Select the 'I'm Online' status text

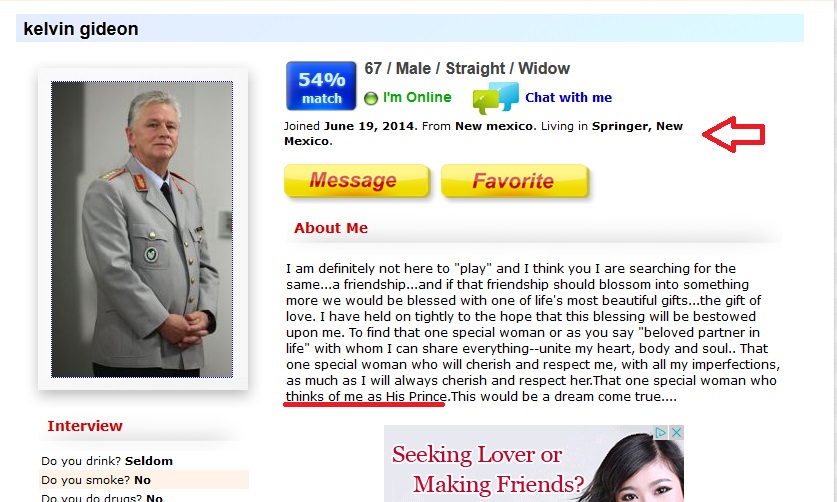(x=417, y=98)
